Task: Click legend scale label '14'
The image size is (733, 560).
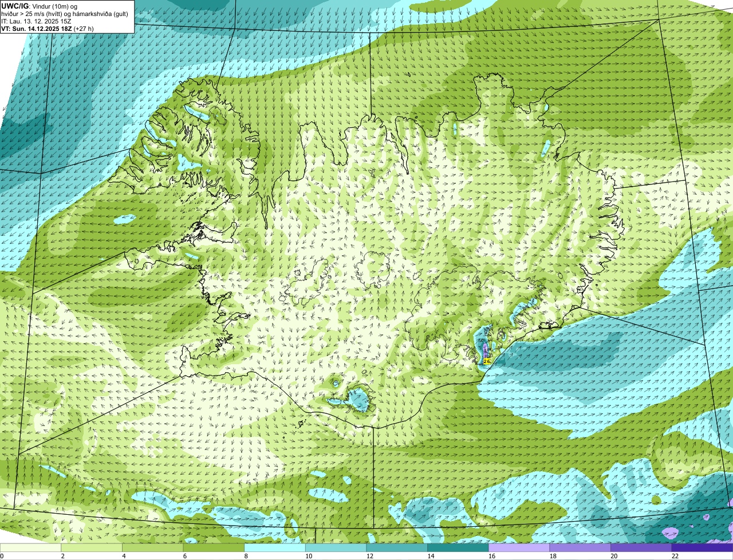Action: (431, 556)
